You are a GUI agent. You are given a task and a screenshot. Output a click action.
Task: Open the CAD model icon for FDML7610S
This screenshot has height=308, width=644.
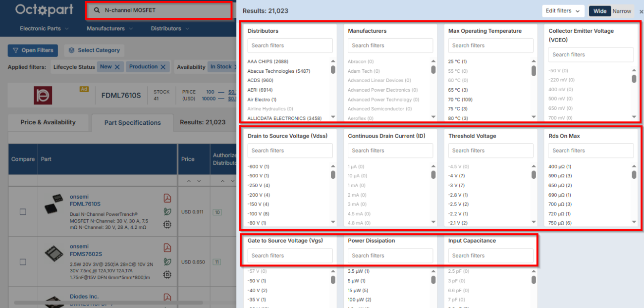point(167,224)
